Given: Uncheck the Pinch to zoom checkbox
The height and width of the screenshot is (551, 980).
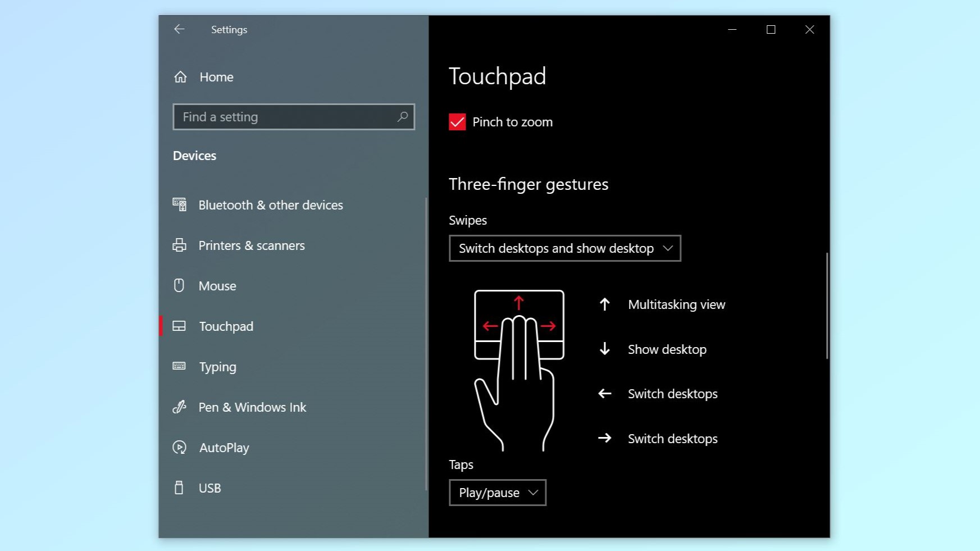Looking at the screenshot, I should [457, 122].
